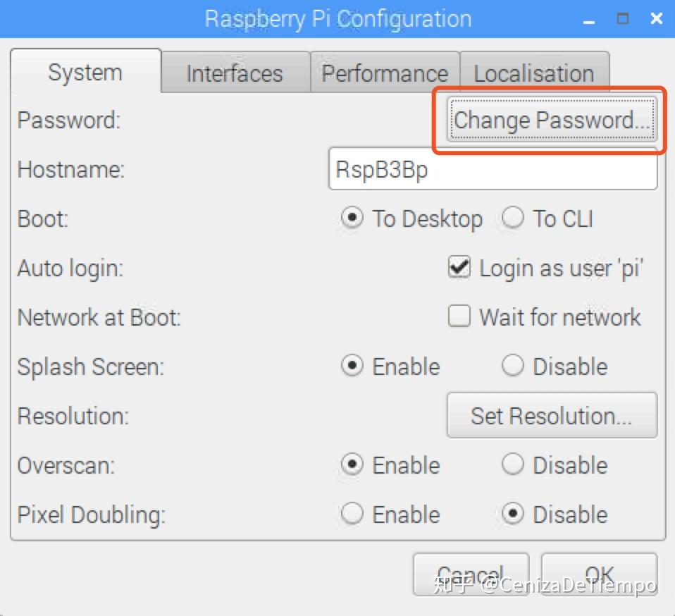Maximize the Raspberry Pi Configuration window
Viewport: 675px width, 616px height.
click(623, 18)
